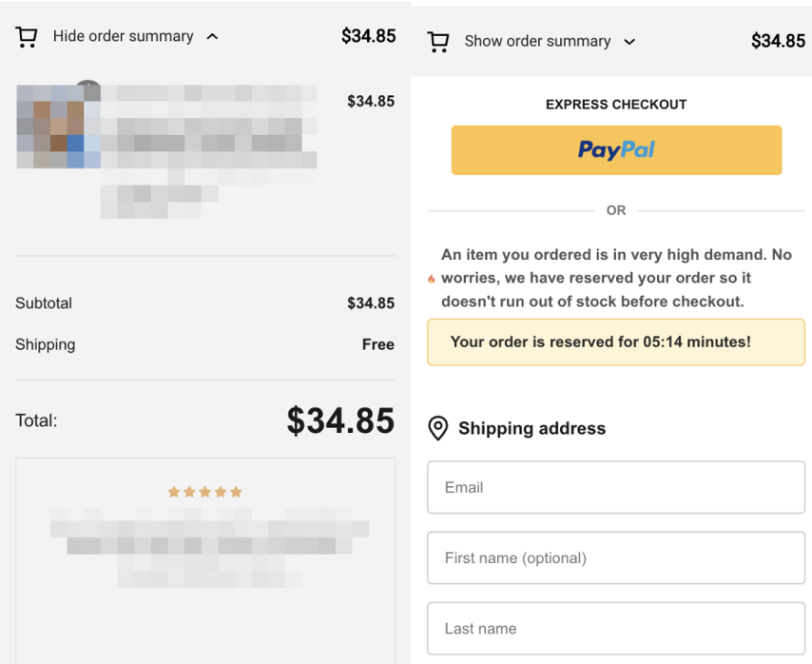This screenshot has height=664, width=812.
Task: Click the Show order summary text
Action: (537, 41)
